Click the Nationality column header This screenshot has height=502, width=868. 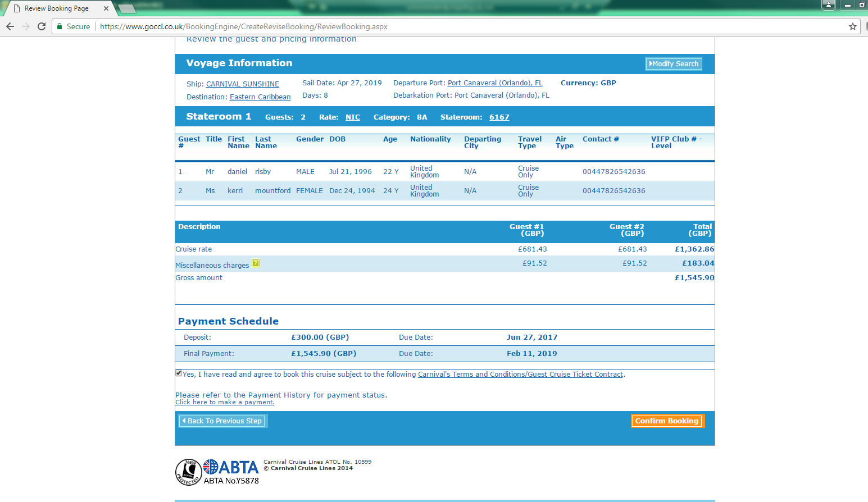point(430,139)
